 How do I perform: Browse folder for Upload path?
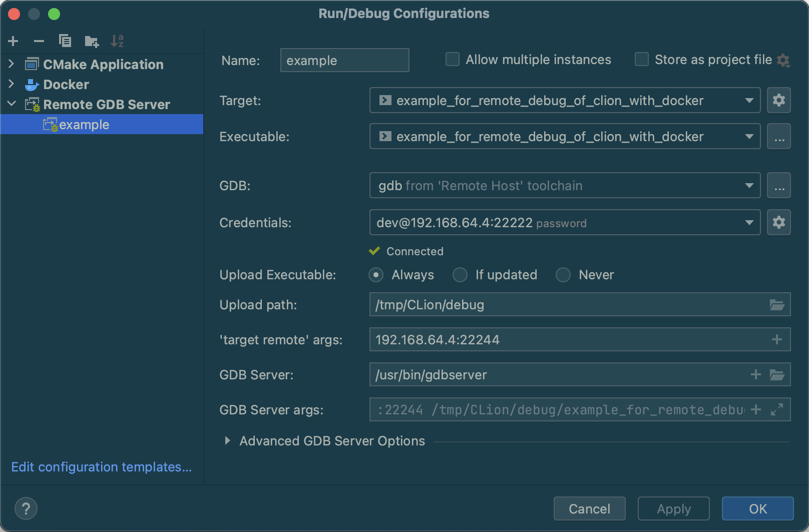777,305
